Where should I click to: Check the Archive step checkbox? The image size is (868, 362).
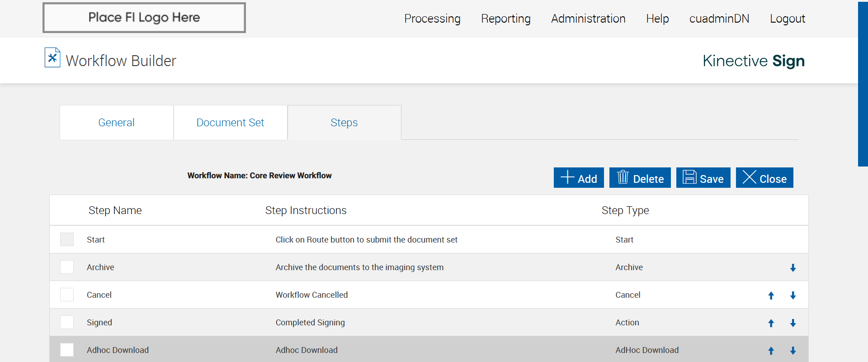click(67, 267)
